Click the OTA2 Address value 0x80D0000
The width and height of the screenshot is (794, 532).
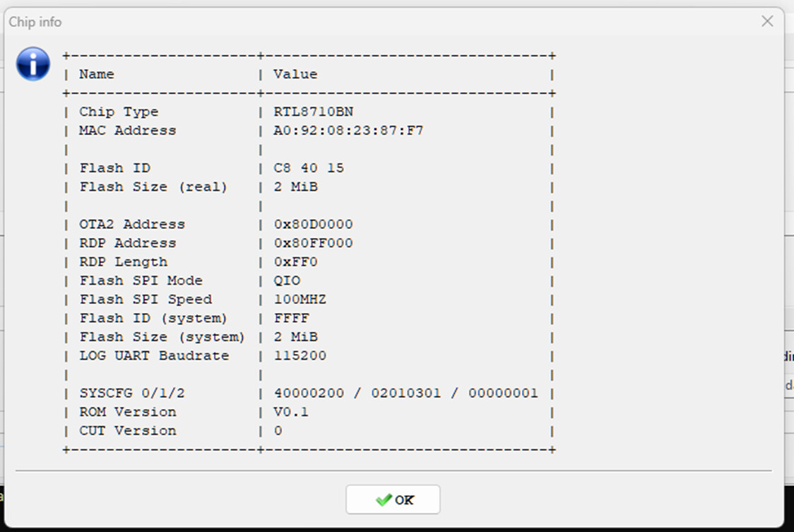click(314, 224)
